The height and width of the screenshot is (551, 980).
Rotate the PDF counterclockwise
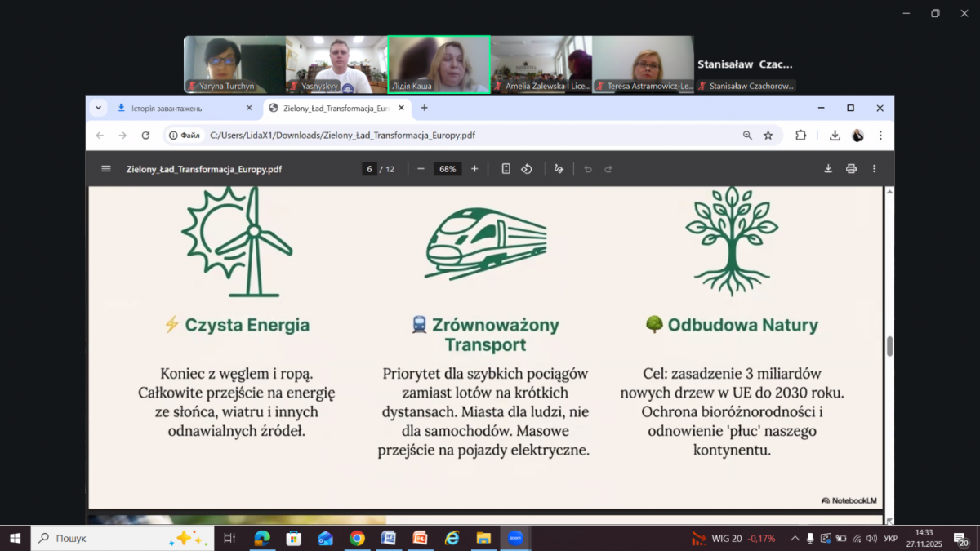click(x=527, y=169)
